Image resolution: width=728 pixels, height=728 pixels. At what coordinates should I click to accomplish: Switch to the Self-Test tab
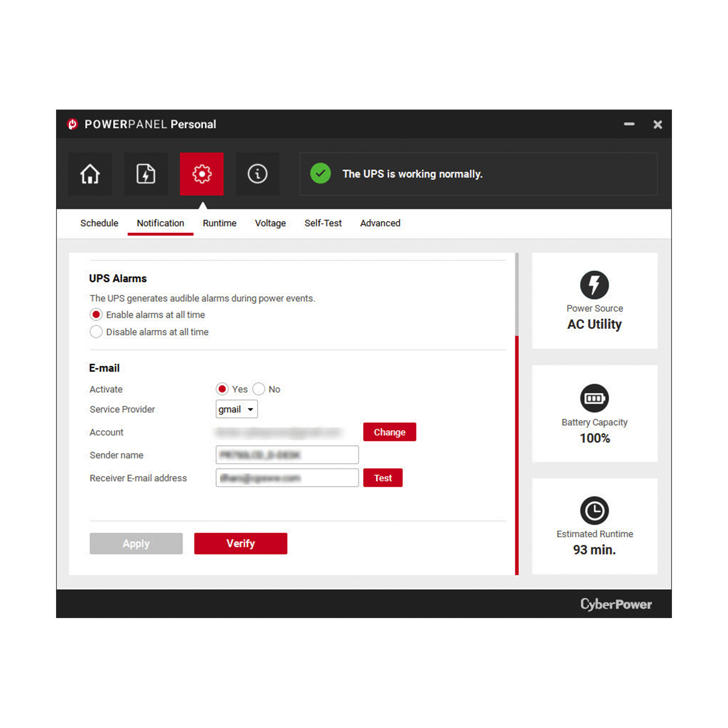323,223
